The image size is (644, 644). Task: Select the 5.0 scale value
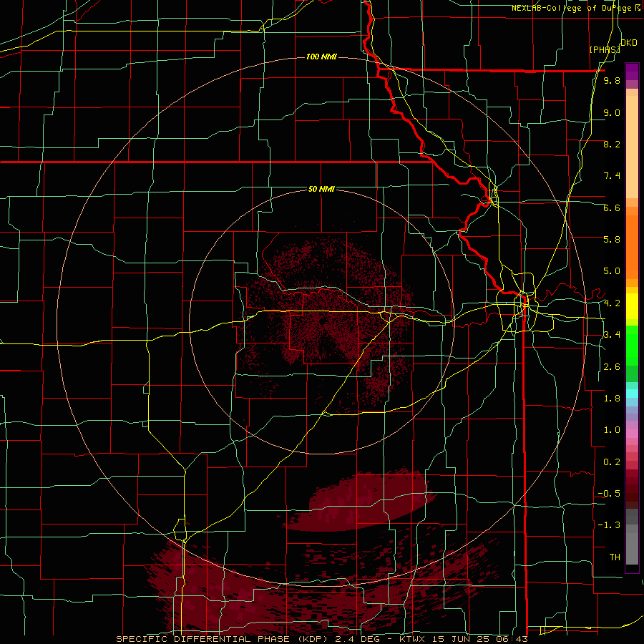coord(612,271)
